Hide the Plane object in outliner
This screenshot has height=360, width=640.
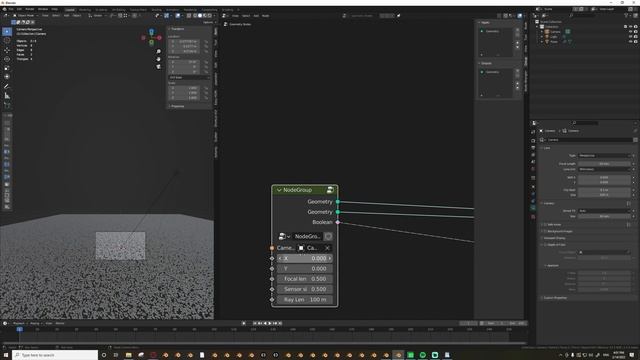click(x=630, y=41)
